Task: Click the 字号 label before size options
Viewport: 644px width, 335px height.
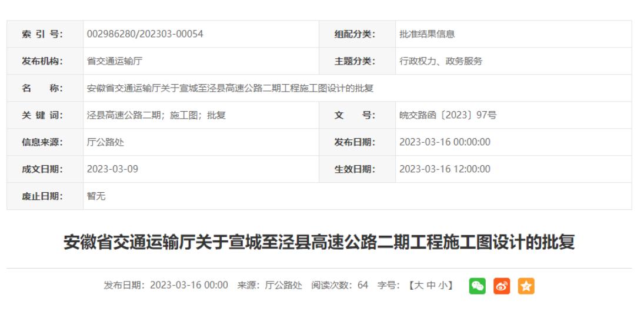Action: pos(388,285)
